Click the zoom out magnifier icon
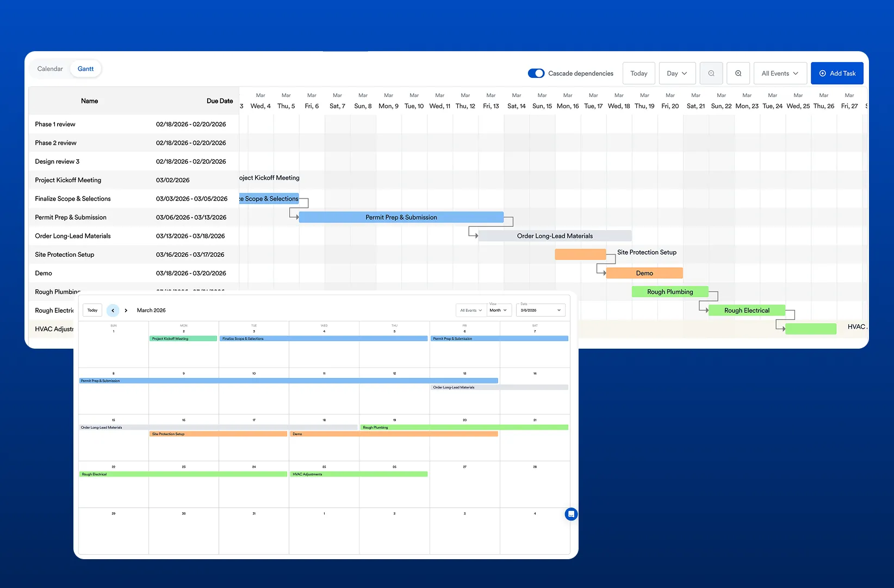Viewport: 894px width, 588px height. [x=711, y=73]
